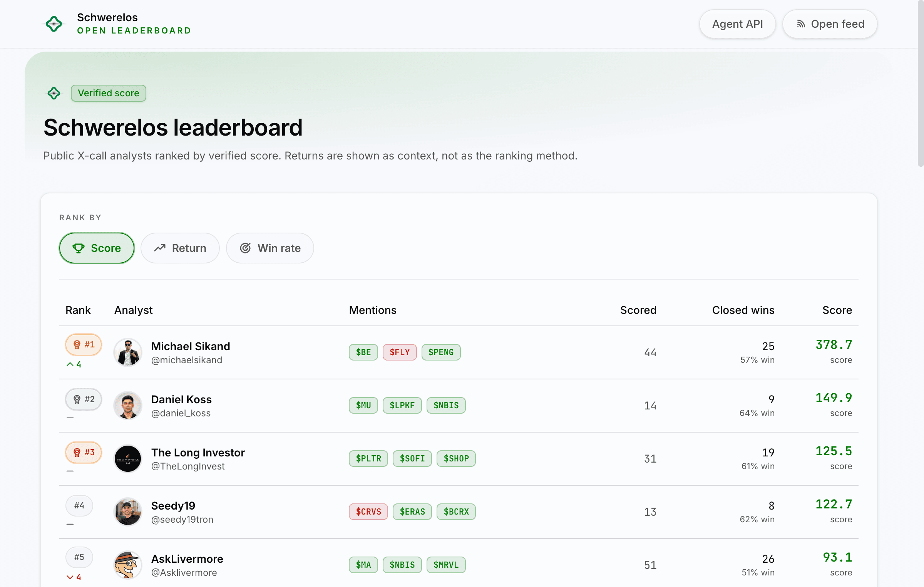Open The Long Investor's avatar

tap(128, 459)
